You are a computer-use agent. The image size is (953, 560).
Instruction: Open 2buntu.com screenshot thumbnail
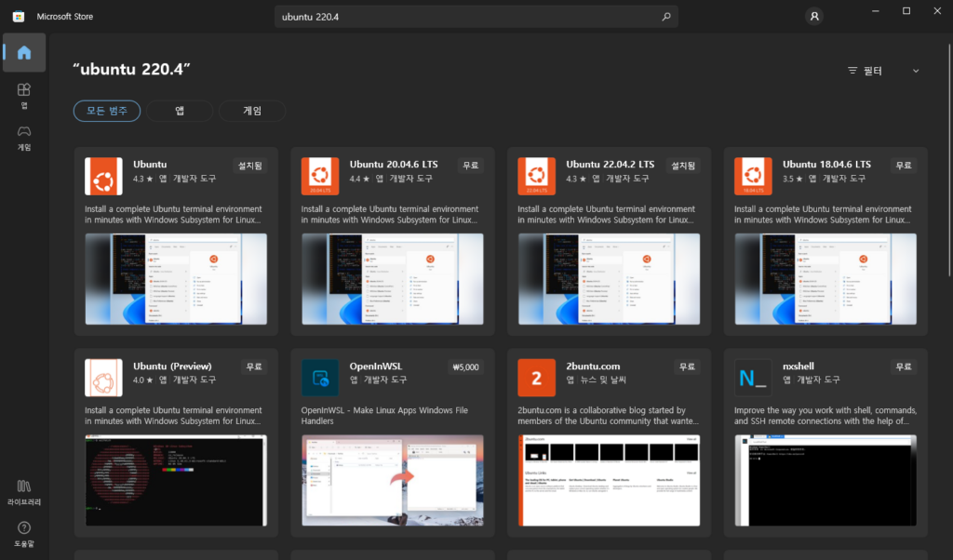click(x=609, y=480)
